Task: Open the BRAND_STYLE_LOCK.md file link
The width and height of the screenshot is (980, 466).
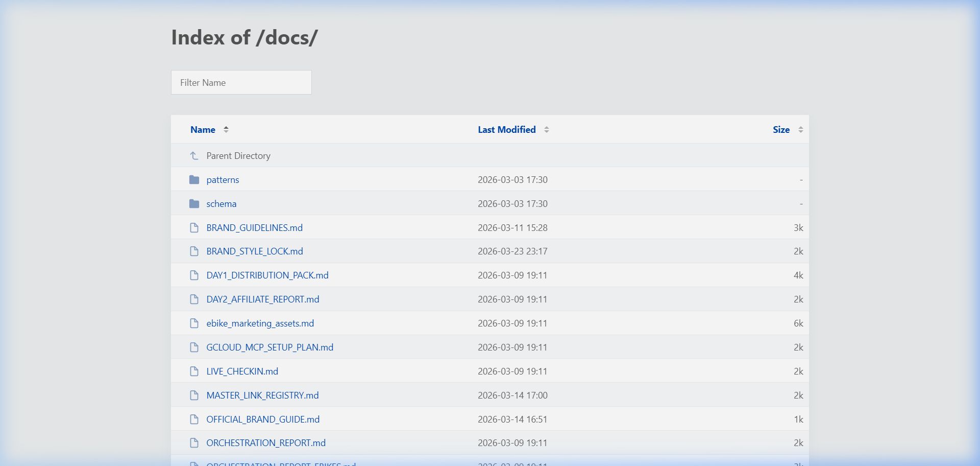Action: click(254, 251)
